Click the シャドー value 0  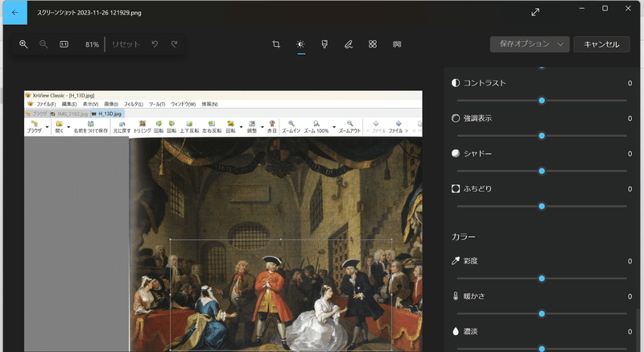pos(630,154)
